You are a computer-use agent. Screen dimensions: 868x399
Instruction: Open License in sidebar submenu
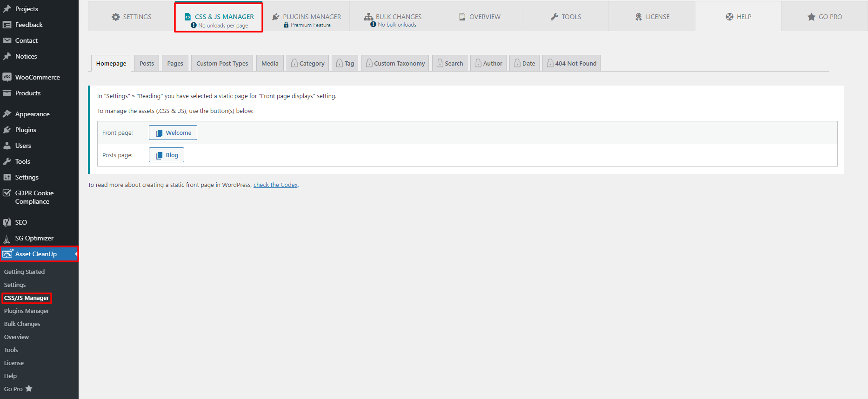tap(13, 363)
